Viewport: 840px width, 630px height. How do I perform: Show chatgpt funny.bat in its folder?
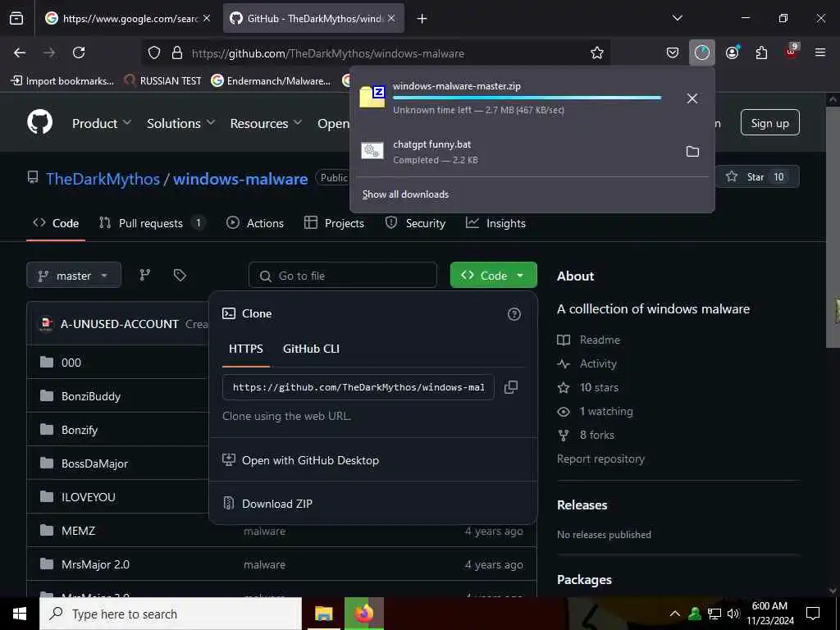[692, 152]
